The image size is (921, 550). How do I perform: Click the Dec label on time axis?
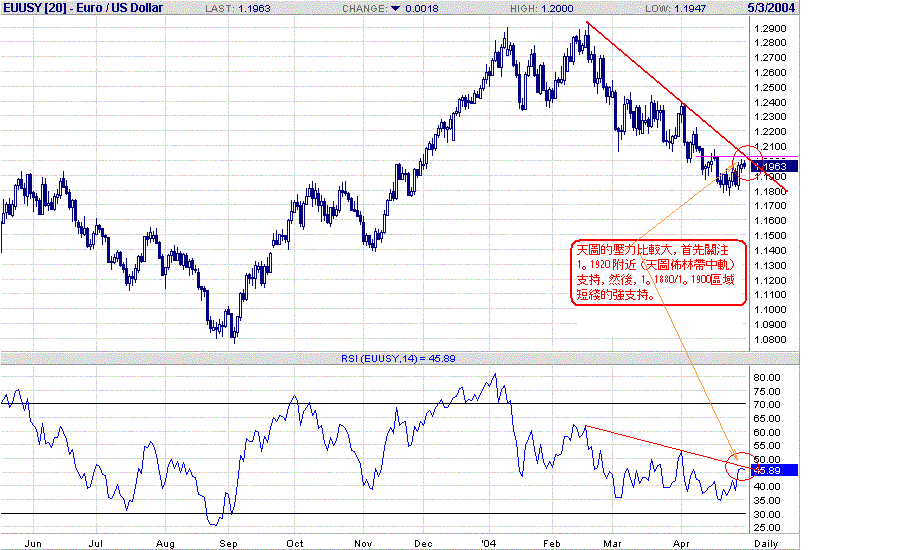[423, 544]
